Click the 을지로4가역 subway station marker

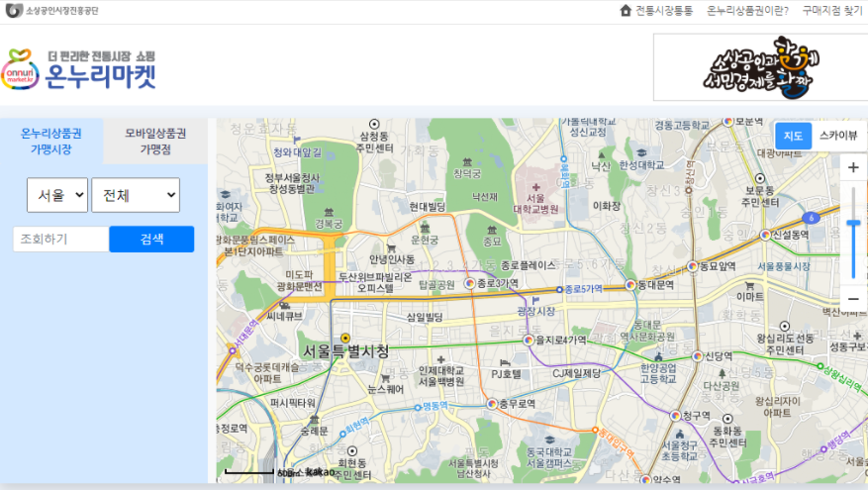tap(529, 340)
